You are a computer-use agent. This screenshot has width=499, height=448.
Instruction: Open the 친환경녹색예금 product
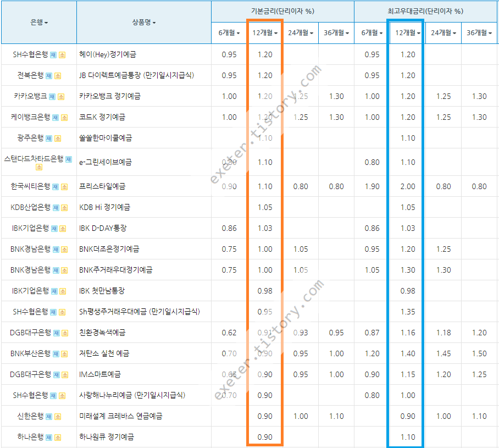point(102,333)
